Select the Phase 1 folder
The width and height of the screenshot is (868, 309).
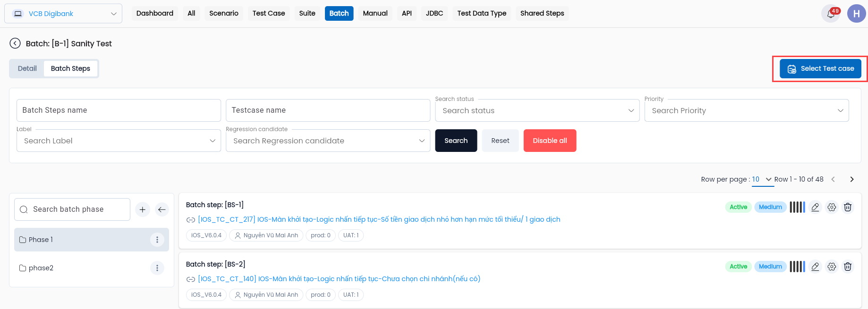[91, 240]
